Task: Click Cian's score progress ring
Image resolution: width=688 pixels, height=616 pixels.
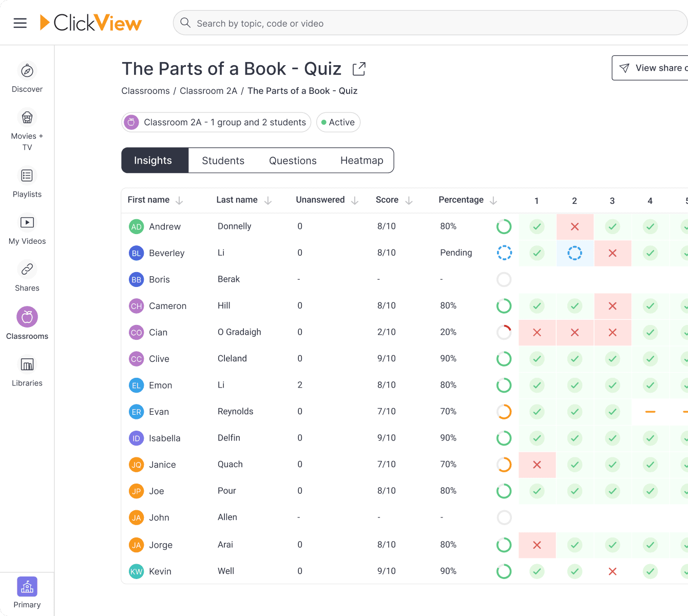Action: pyautogui.click(x=504, y=332)
